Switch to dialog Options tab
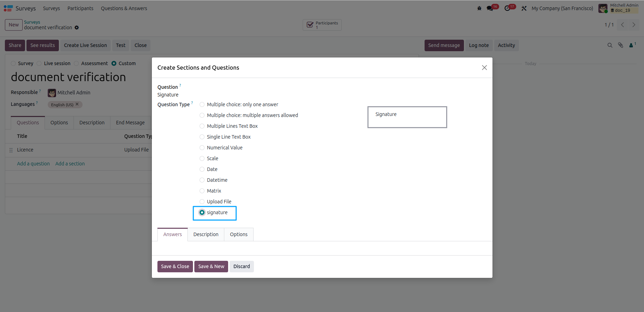644x312 pixels. coord(239,234)
